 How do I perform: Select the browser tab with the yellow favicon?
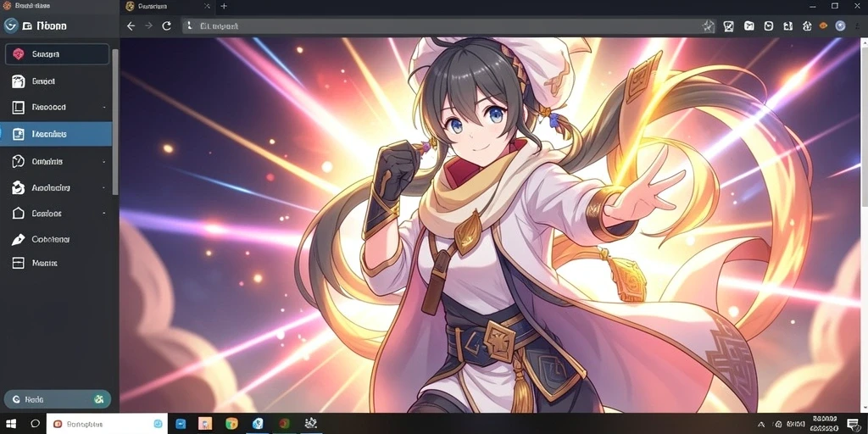pos(168,6)
